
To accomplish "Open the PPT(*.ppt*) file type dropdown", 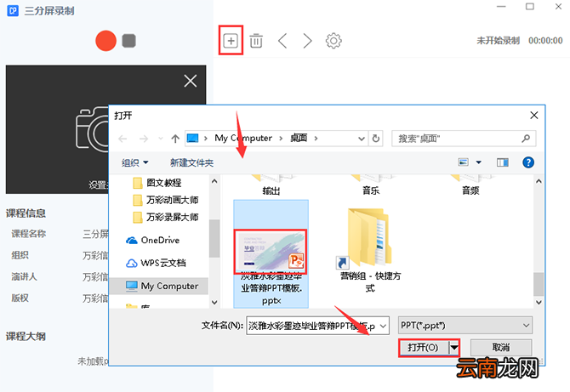I will click(465, 325).
